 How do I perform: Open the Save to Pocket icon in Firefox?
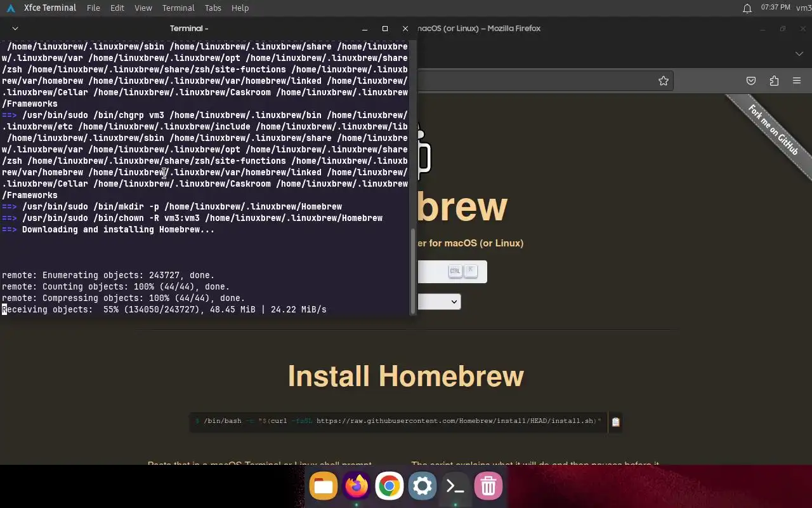click(x=751, y=81)
